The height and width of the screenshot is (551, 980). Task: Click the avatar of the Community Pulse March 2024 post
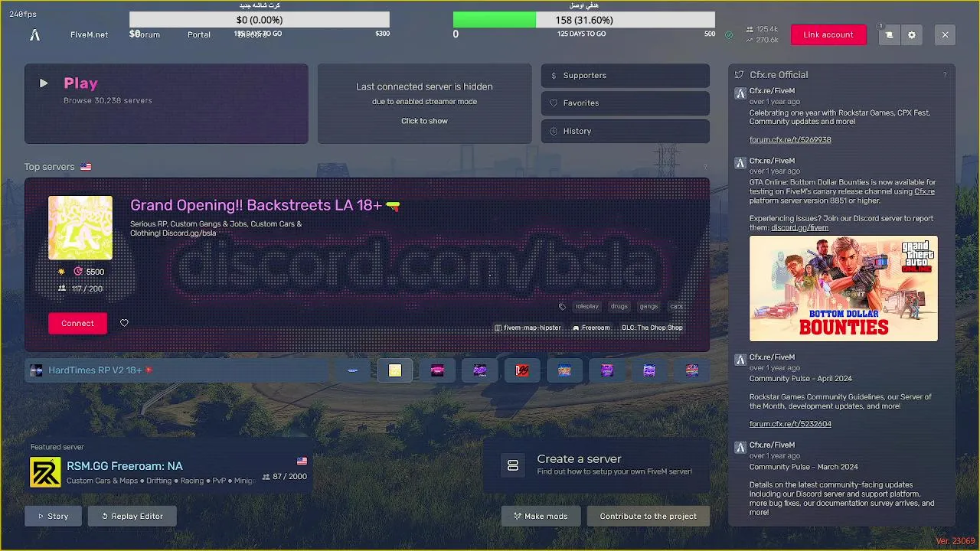click(x=740, y=448)
